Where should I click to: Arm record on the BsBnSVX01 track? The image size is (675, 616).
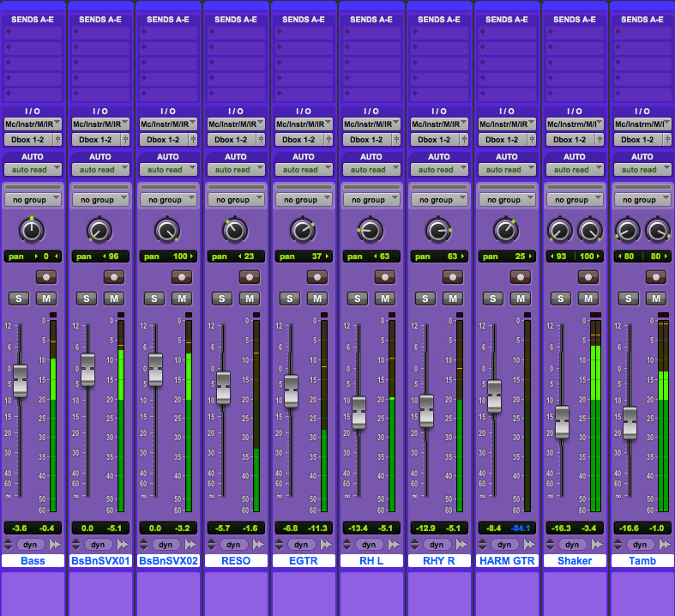[114, 277]
